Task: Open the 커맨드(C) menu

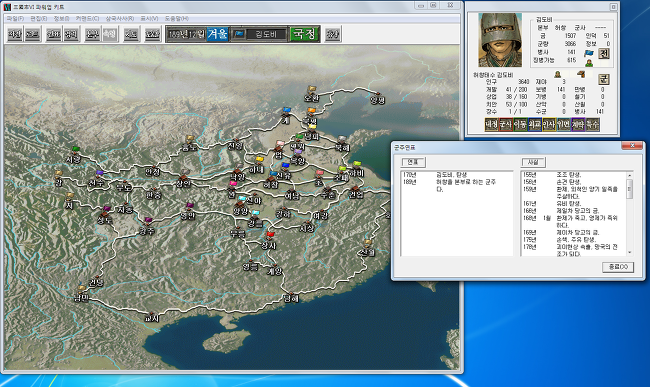Action: pyautogui.click(x=87, y=18)
